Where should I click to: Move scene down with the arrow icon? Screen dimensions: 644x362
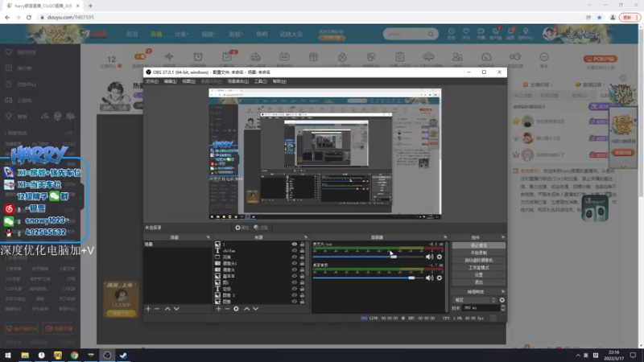coord(176,309)
